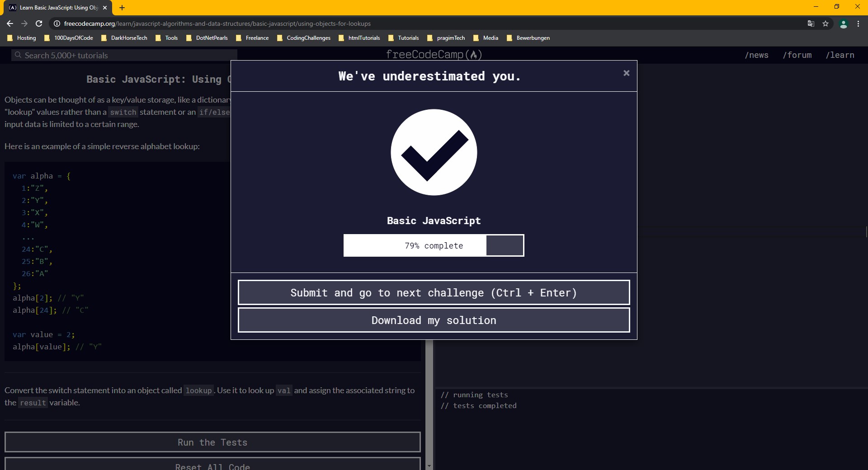Screen dimensions: 868x470
Task: Click the freeCodeCamp logo in header
Action: click(434, 54)
